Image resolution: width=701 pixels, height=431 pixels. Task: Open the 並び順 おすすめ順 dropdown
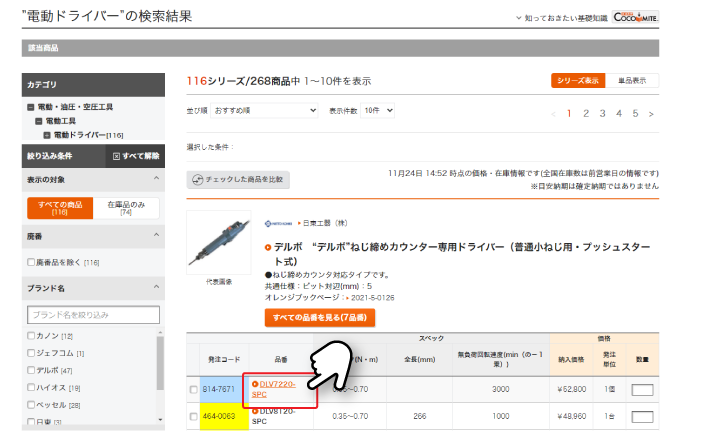264,110
